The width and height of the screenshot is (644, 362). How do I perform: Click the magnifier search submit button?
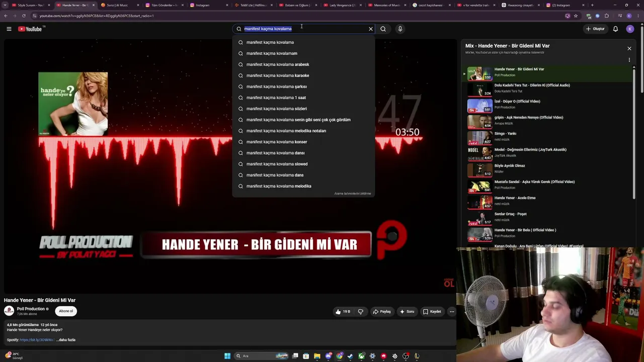point(383,29)
